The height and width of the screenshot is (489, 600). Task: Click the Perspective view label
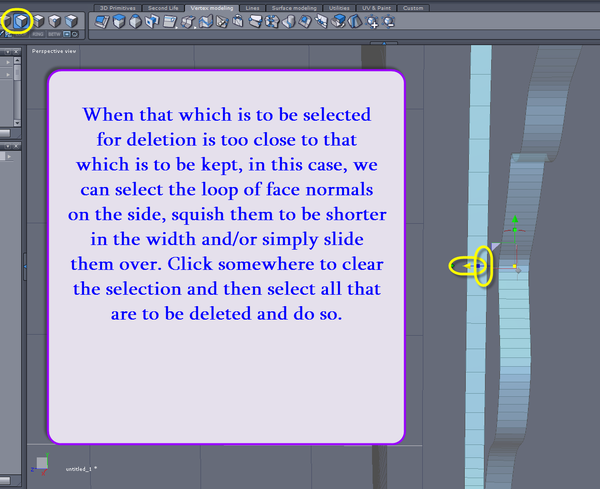54,51
